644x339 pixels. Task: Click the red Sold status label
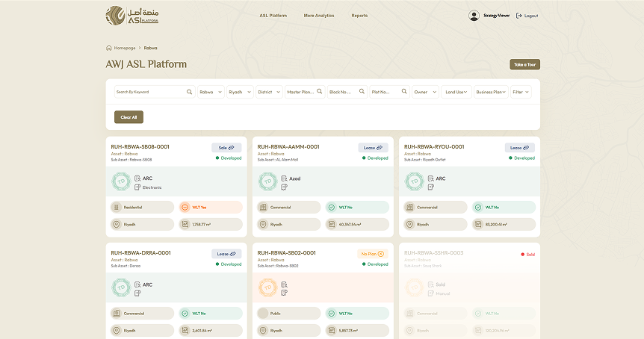point(528,255)
